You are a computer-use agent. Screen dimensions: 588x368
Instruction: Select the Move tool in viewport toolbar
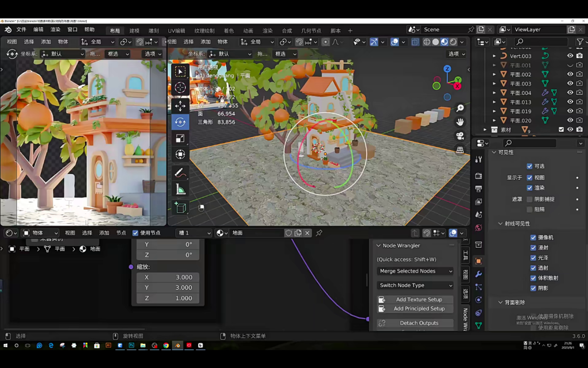click(180, 105)
